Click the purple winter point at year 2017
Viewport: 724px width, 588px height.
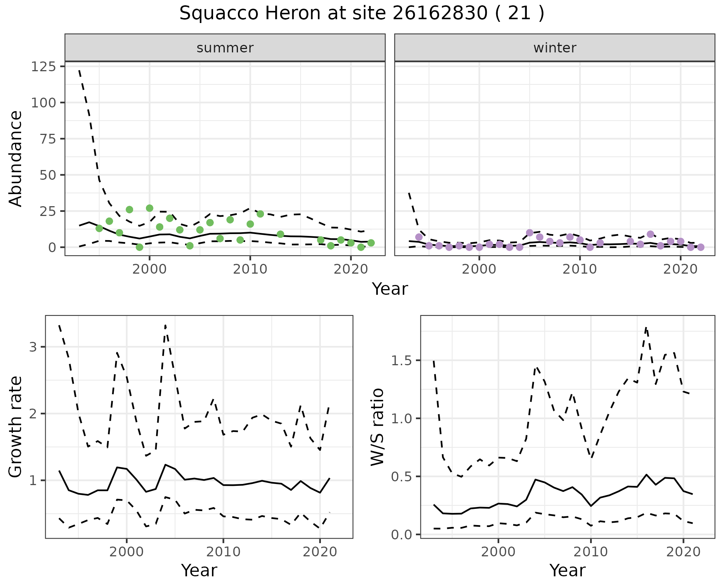(650, 234)
